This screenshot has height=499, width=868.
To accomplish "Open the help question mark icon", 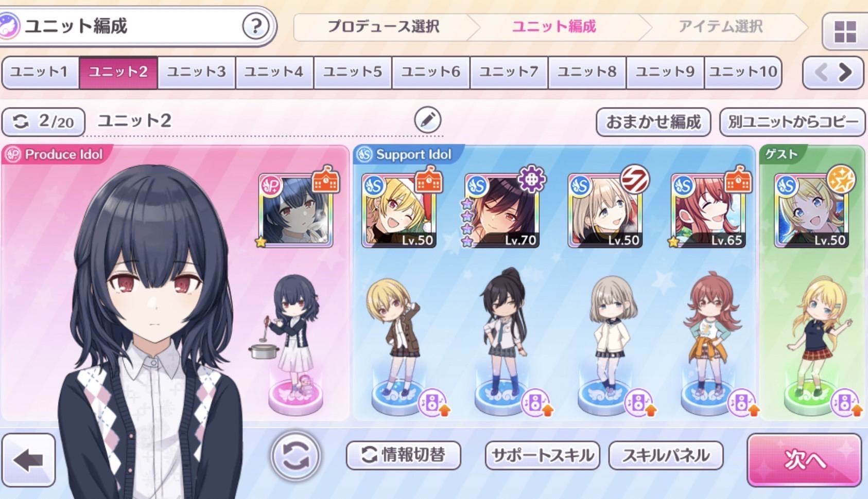I will 256,26.
